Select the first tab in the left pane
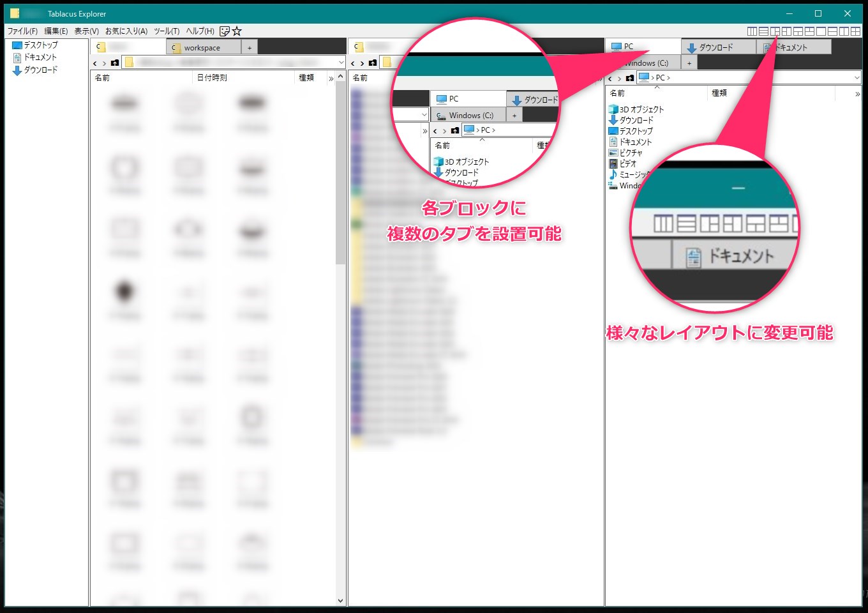868x613 pixels. 128,47
